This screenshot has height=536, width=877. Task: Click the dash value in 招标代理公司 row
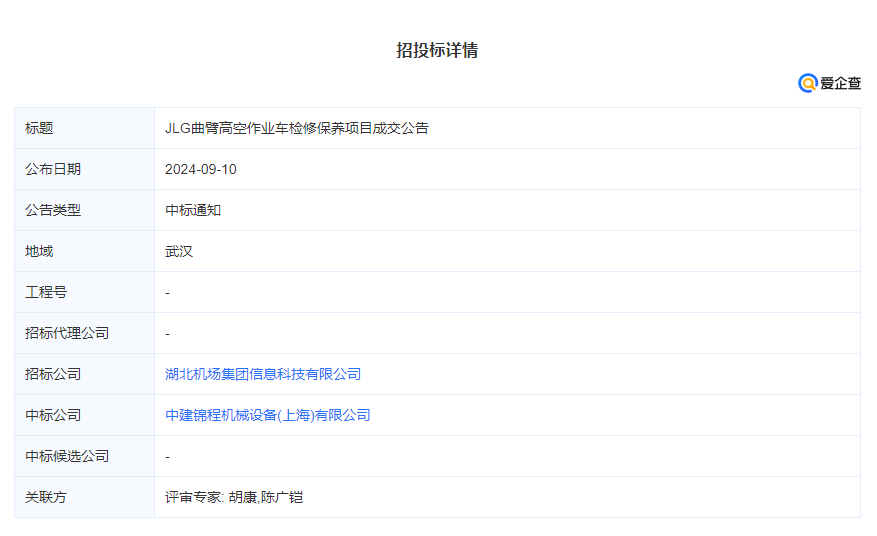point(167,333)
